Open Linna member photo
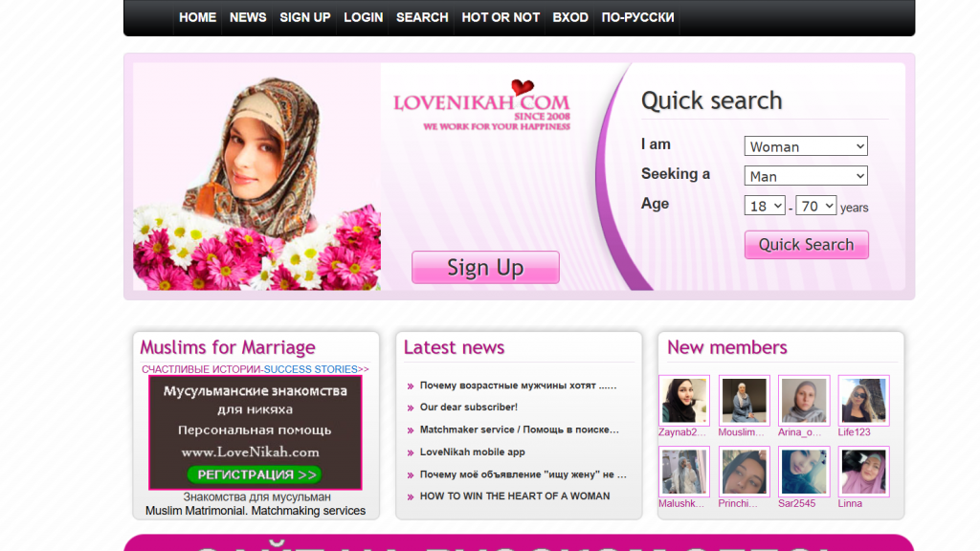980x551 pixels. click(864, 472)
